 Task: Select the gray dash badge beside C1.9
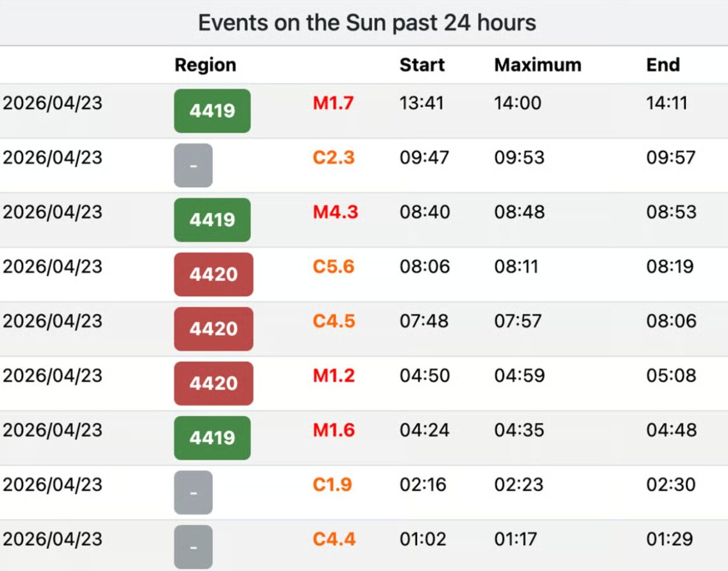193,493
